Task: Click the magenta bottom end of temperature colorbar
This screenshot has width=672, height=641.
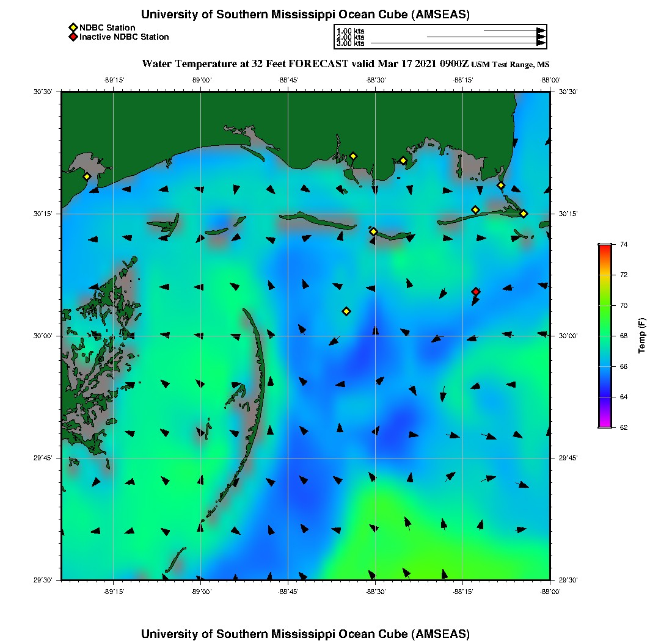Action: click(604, 425)
